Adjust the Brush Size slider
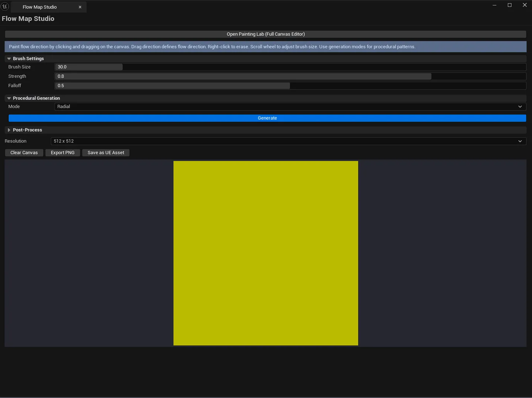532x398 pixels. point(290,67)
